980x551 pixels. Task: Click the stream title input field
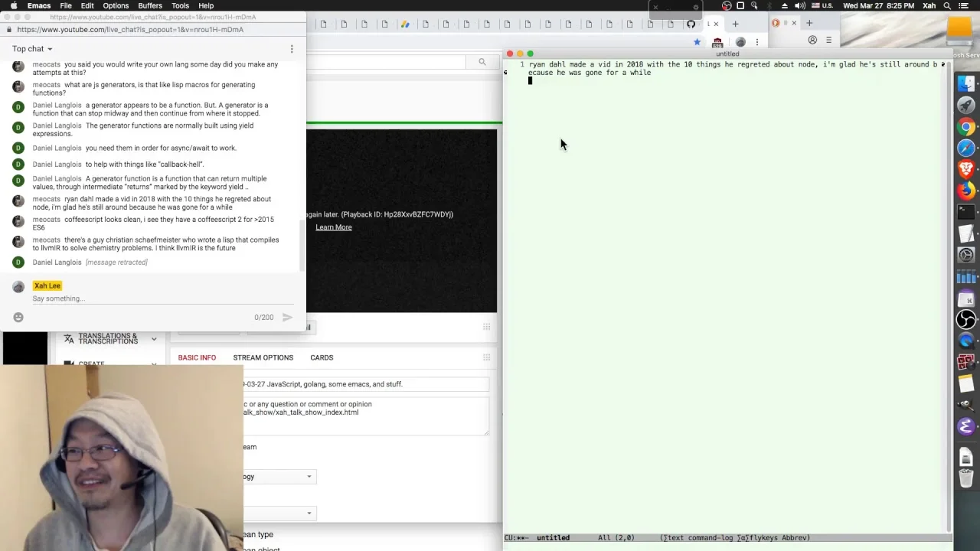click(365, 384)
